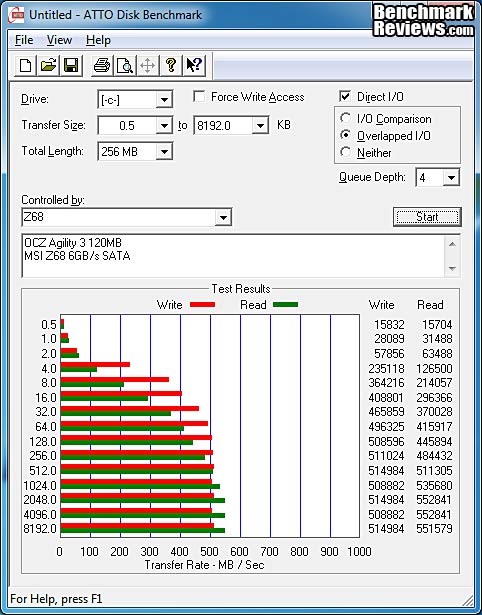Open Print Preview magnifier icon
The width and height of the screenshot is (482, 615).
[124, 65]
